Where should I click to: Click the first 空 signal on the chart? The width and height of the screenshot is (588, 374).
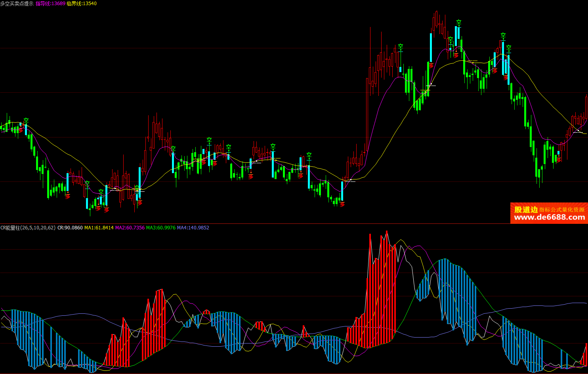(26, 120)
